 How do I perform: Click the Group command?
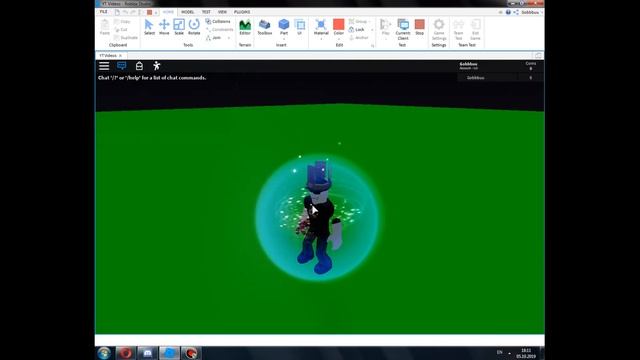pos(358,21)
